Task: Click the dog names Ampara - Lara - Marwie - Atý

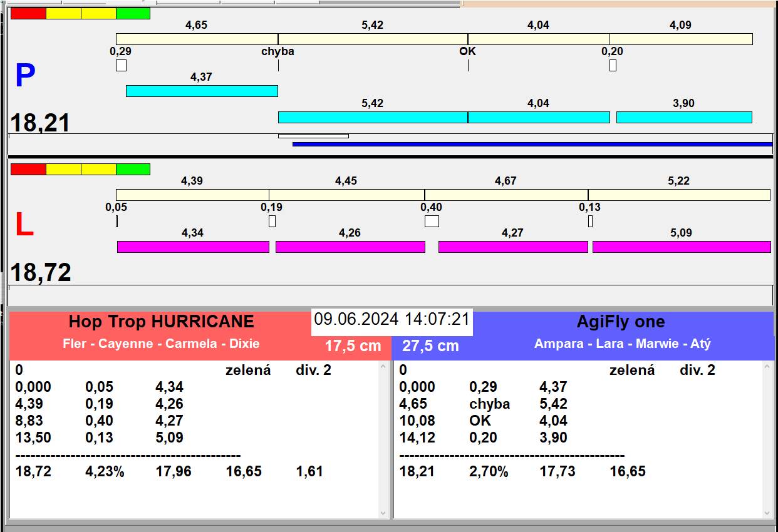Action: click(x=623, y=344)
